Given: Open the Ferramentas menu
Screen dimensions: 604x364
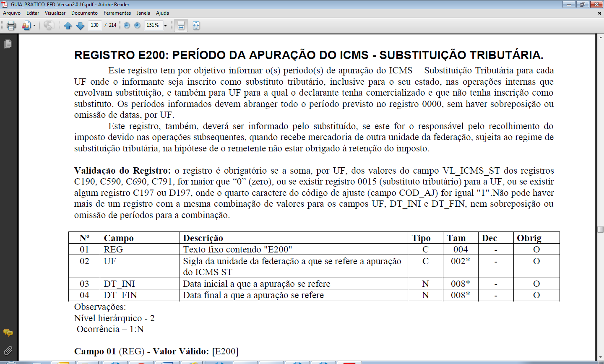Looking at the screenshot, I should 117,13.
